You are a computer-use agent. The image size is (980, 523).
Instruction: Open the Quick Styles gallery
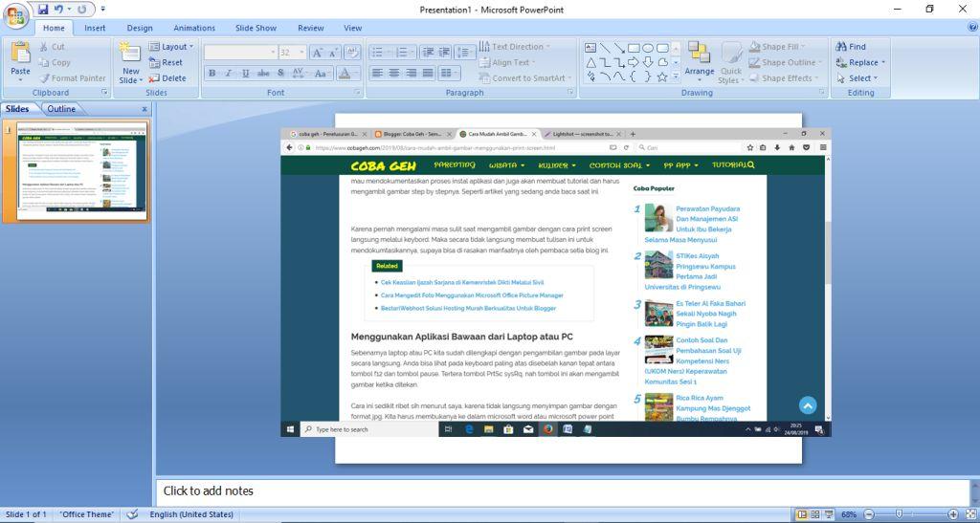pyautogui.click(x=730, y=62)
